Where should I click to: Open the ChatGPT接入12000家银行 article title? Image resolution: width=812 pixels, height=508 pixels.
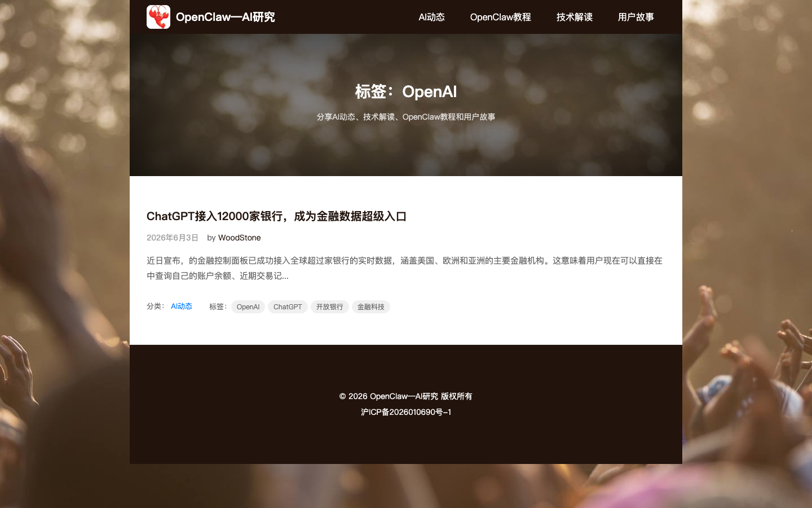tap(276, 216)
